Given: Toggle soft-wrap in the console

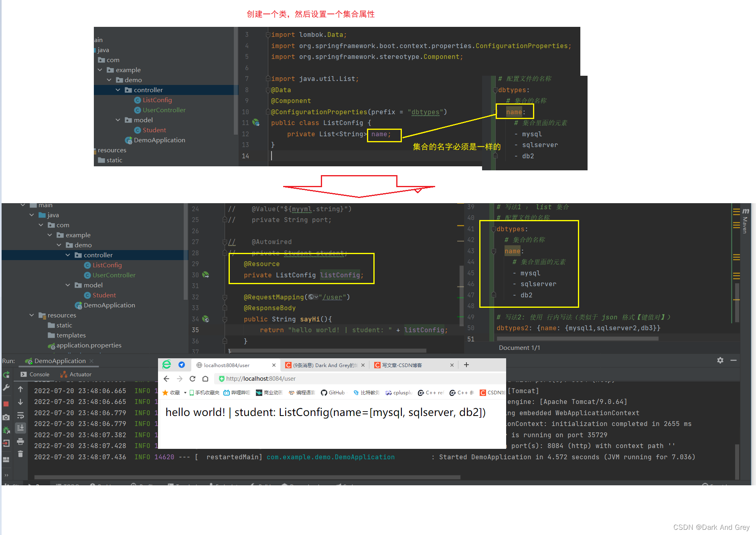Looking at the screenshot, I should click(20, 415).
